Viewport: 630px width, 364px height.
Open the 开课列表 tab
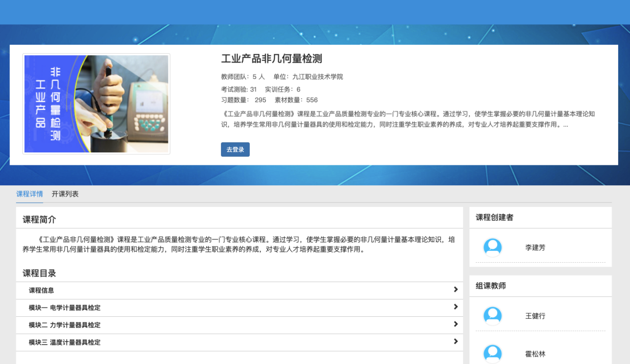[65, 194]
